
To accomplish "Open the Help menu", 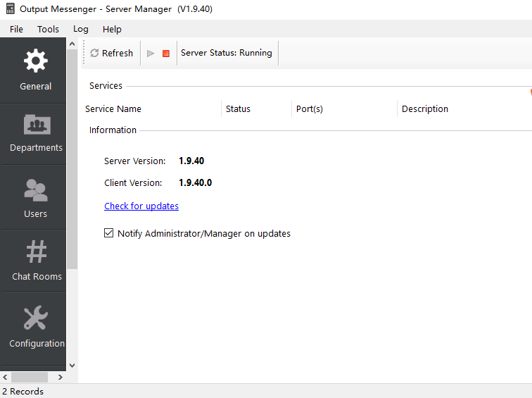I will tap(112, 29).
